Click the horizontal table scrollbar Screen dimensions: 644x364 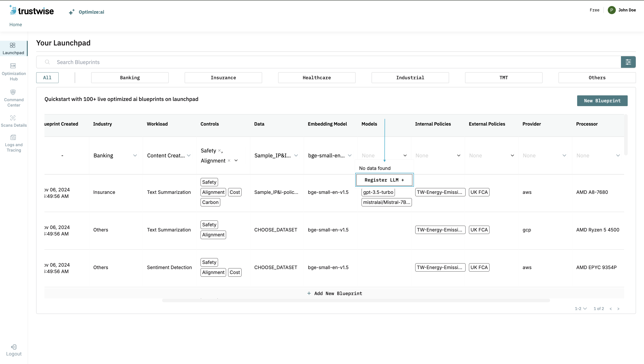coord(356,300)
